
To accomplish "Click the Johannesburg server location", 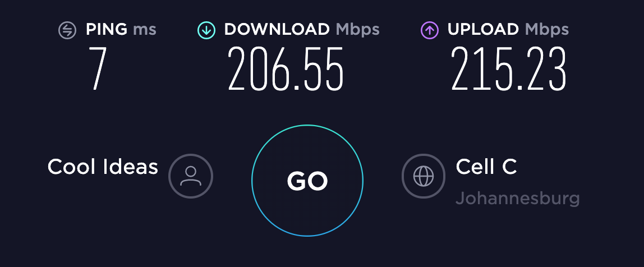I will tap(517, 199).
